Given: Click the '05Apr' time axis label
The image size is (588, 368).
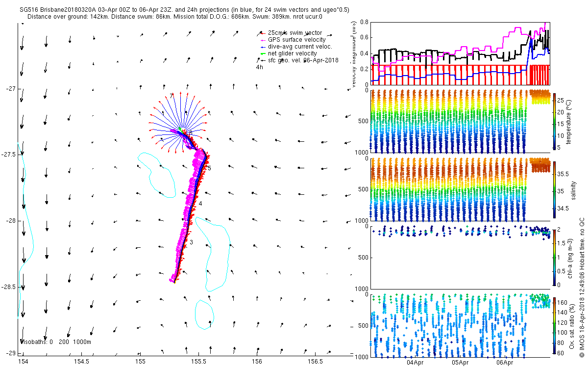Looking at the screenshot, I should pos(460,362).
